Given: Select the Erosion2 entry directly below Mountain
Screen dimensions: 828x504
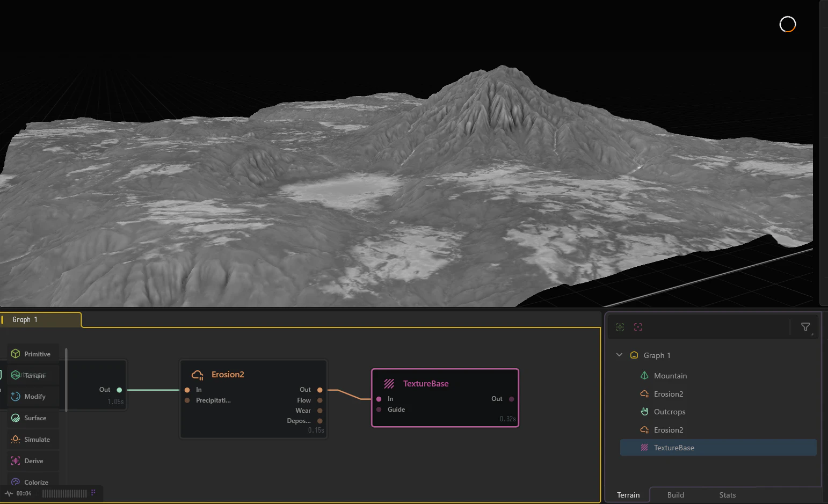Looking at the screenshot, I should 718,394.
